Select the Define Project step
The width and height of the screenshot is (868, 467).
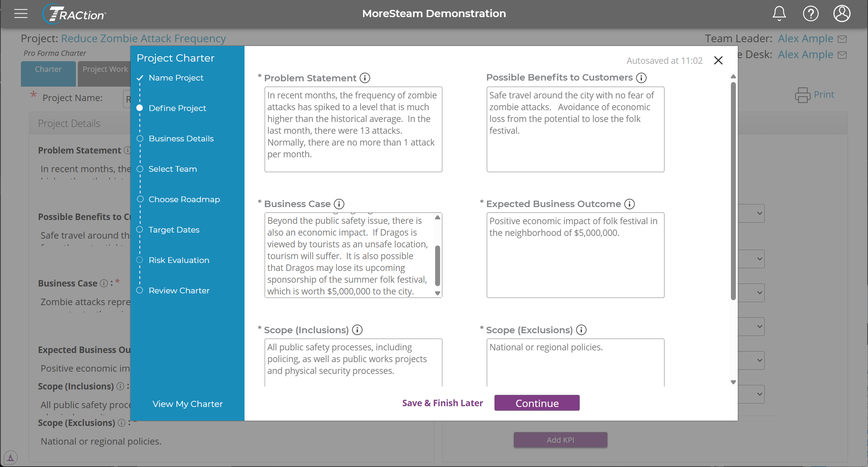177,108
